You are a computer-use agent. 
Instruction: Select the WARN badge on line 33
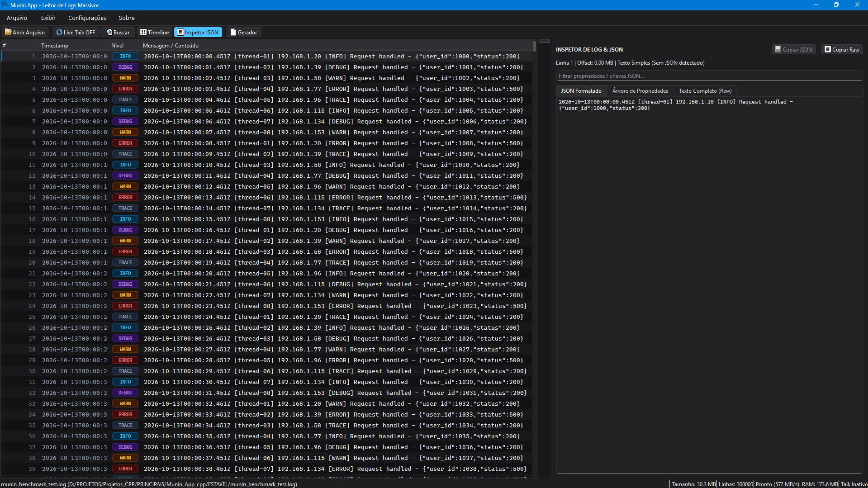(x=125, y=404)
